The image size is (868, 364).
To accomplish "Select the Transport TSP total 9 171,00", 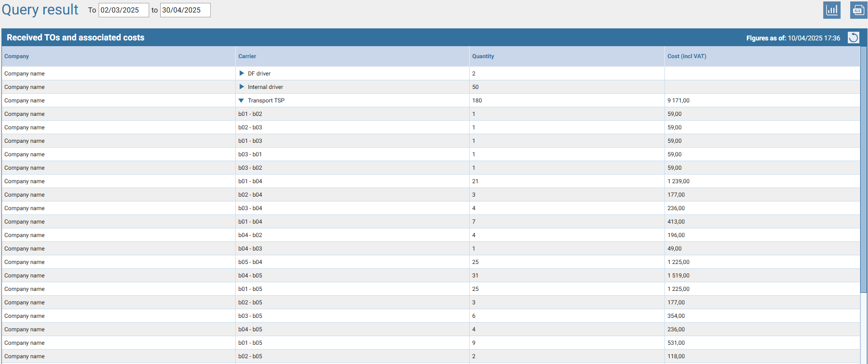I will point(762,100).
